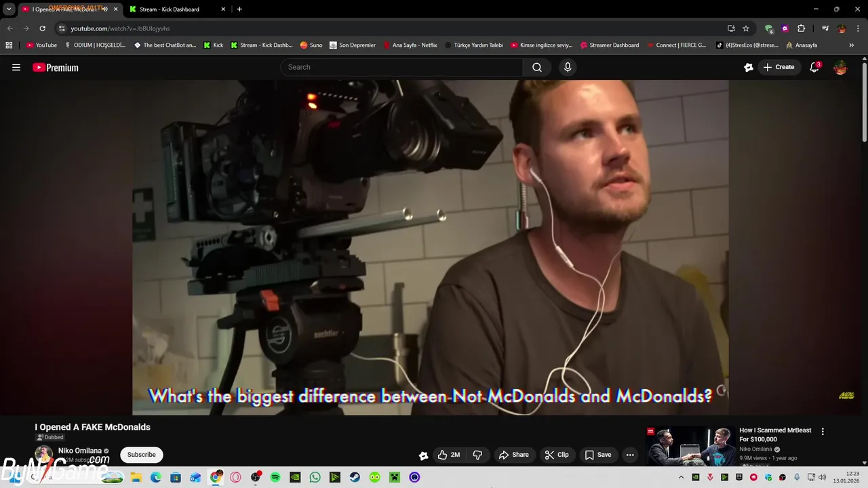Close the Kick Dashboard tab
Image resolution: width=868 pixels, height=488 pixels.
tap(223, 9)
